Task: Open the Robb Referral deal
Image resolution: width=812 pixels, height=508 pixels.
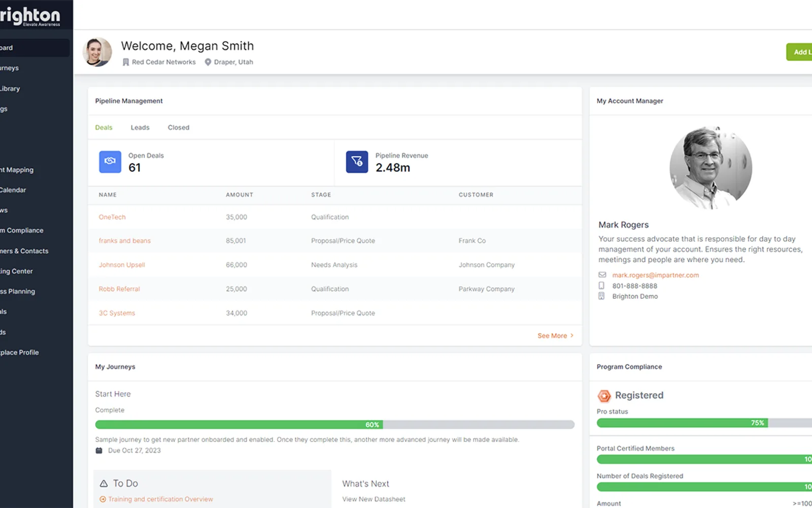Action: [x=119, y=289]
